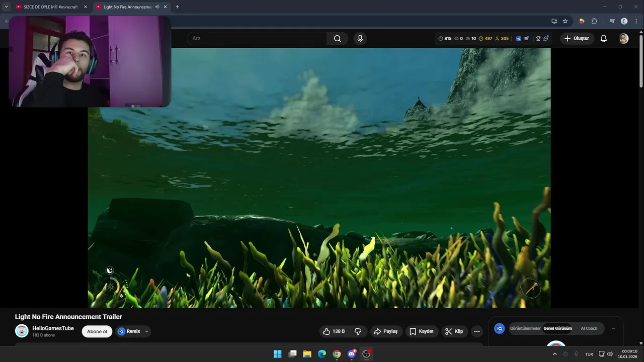
Task: Dislike the video with the thumbs down
Action: 358,331
